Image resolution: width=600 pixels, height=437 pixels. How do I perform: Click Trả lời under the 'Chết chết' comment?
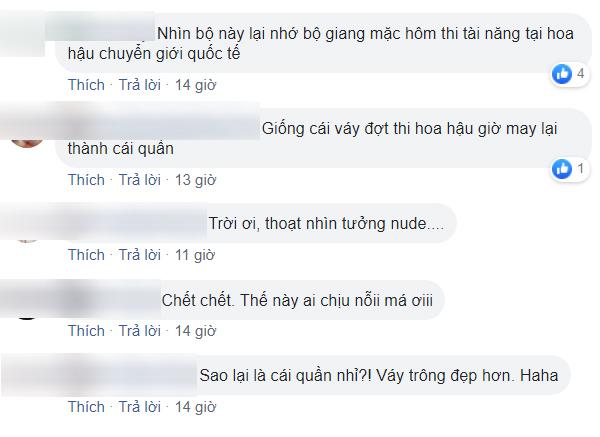click(140, 331)
